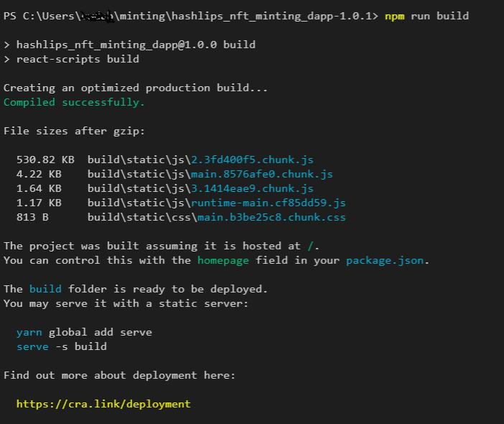Click the green slash hosted path
Viewport: 504px width, 424px height.
[x=310, y=246]
